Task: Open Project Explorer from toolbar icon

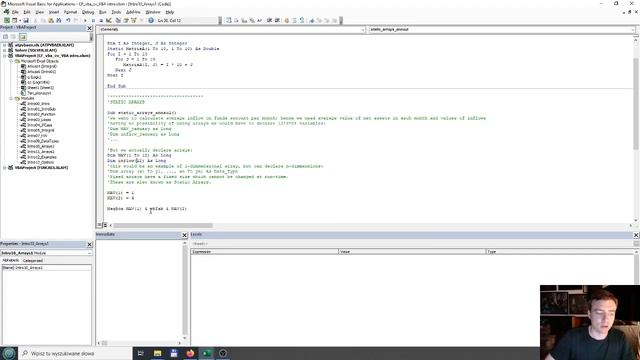Action: [118, 20]
